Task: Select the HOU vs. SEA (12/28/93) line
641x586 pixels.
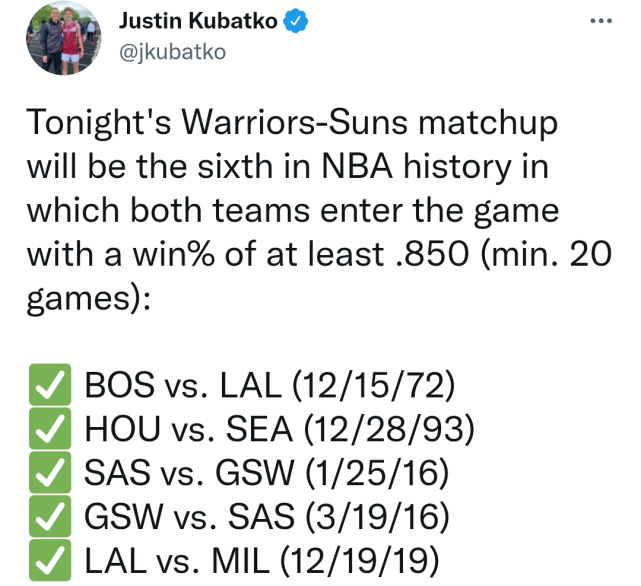Action: click(x=278, y=429)
